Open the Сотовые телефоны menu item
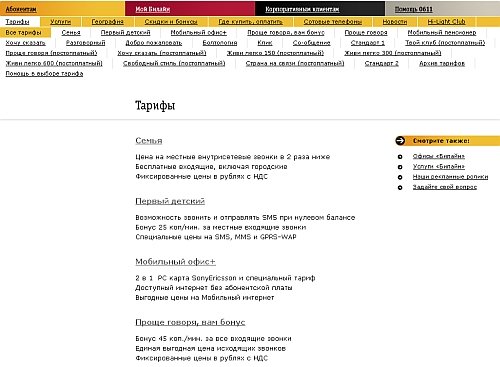 333,22
